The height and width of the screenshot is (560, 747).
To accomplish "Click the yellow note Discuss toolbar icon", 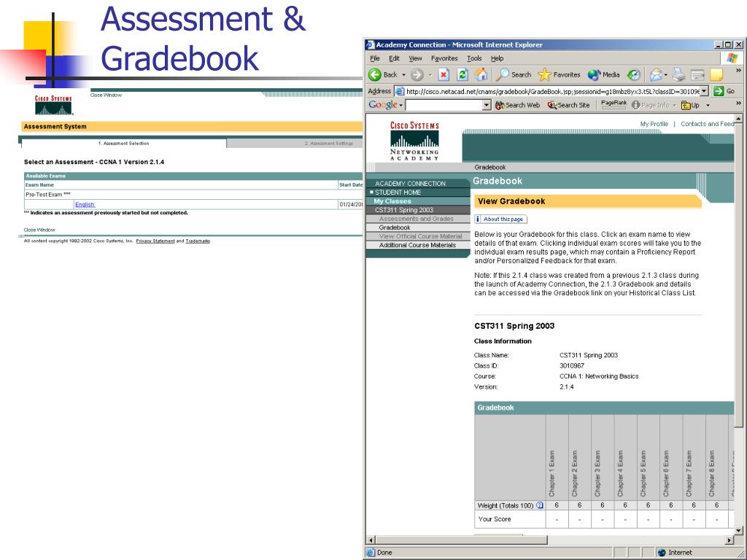I will click(716, 75).
